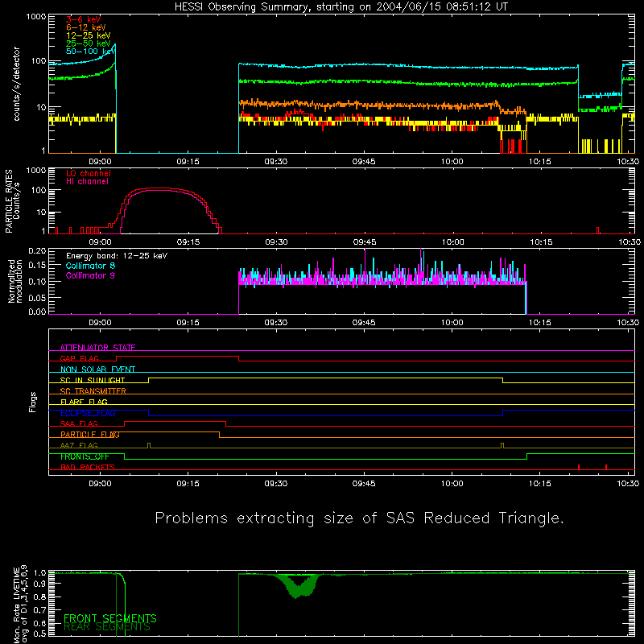Click the SAA FLAG label
644x644 pixels.
pos(79,423)
